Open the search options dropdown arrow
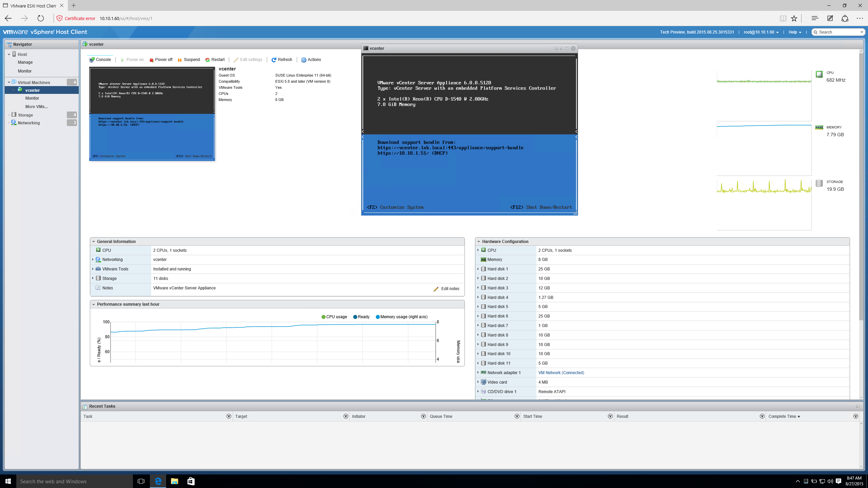The width and height of the screenshot is (868, 488). click(x=862, y=32)
